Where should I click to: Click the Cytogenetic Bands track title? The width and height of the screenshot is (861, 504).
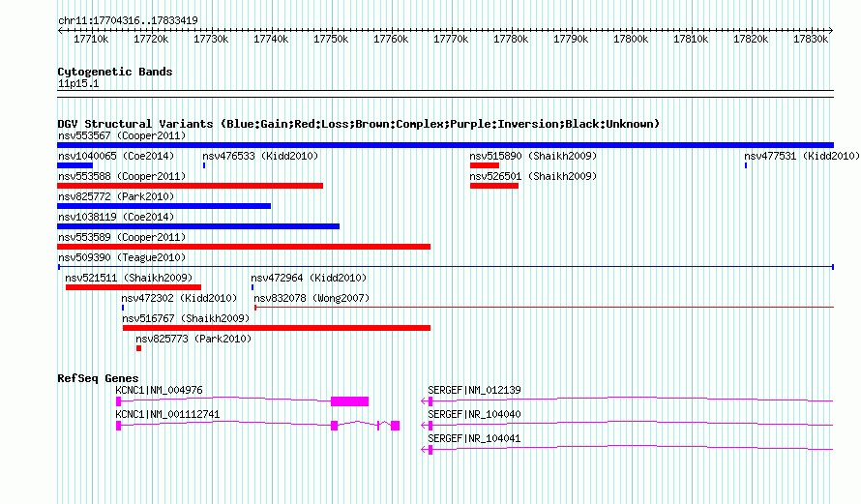[115, 72]
